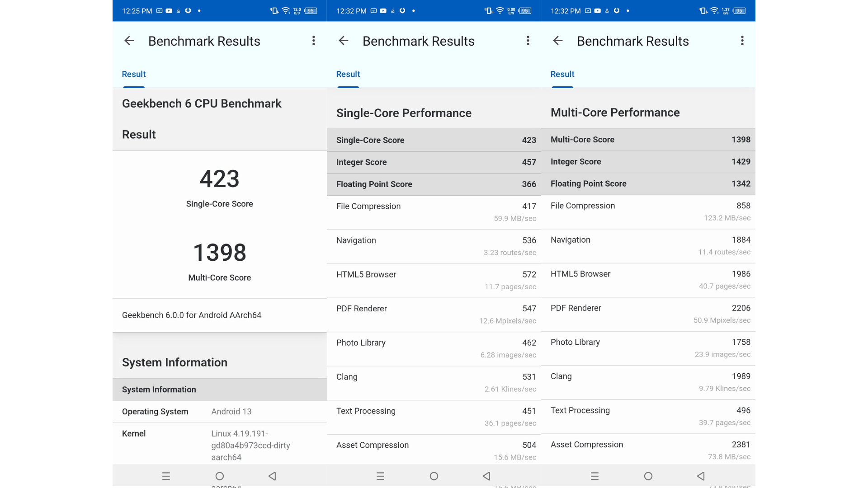The width and height of the screenshot is (868, 488).
Task: Select Result tab on Single-Core Performance screen
Action: pos(348,74)
